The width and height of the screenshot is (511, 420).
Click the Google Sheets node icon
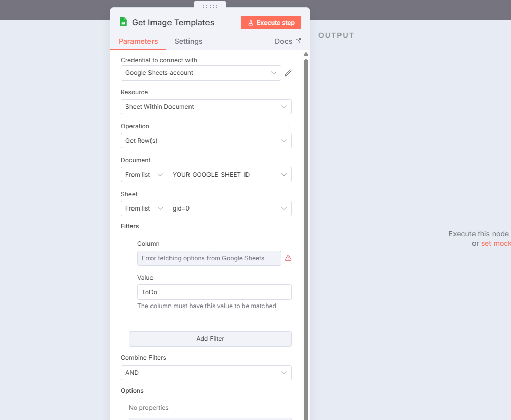pyautogui.click(x=123, y=22)
